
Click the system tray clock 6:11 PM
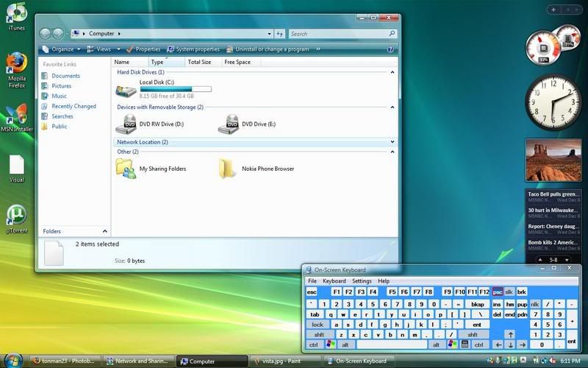coord(570,361)
